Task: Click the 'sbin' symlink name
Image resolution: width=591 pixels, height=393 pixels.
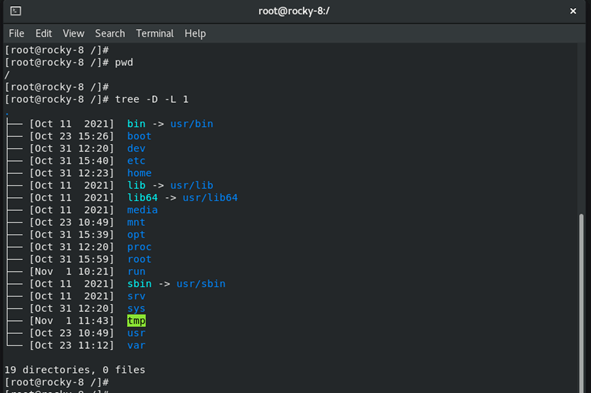Action: [139, 284]
